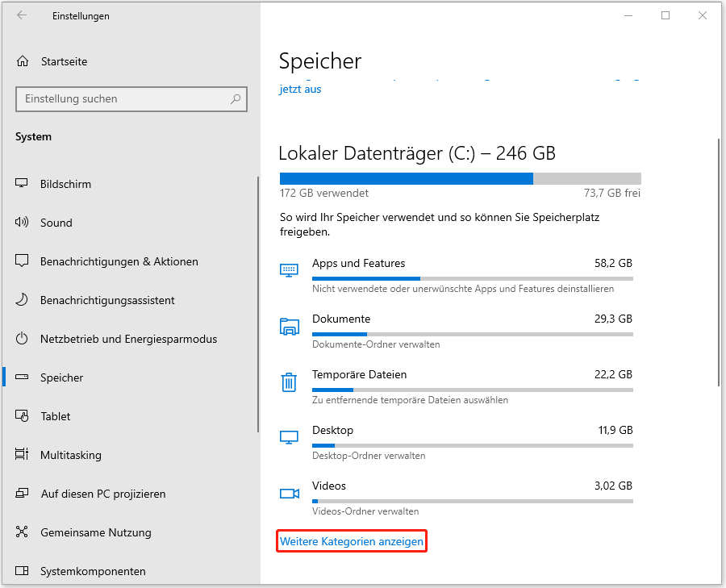Viewport: 726px width, 588px height.
Task: Open the Startseite settings home
Action: tap(131, 61)
